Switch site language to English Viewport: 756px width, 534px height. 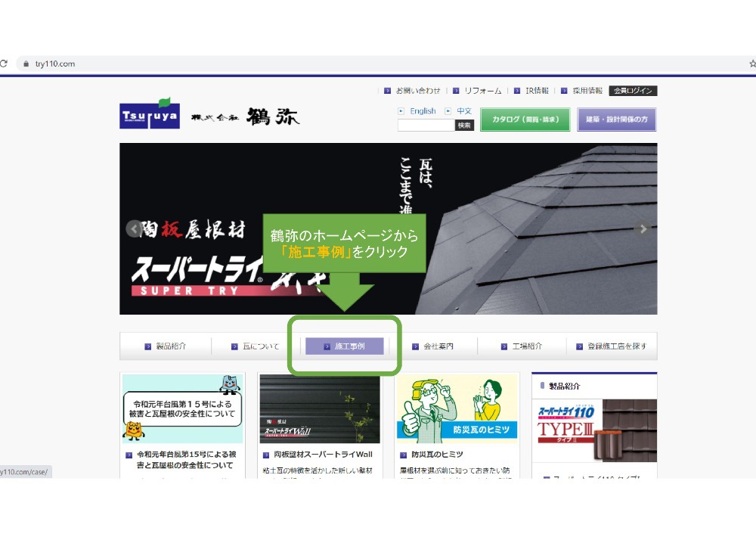click(x=423, y=111)
